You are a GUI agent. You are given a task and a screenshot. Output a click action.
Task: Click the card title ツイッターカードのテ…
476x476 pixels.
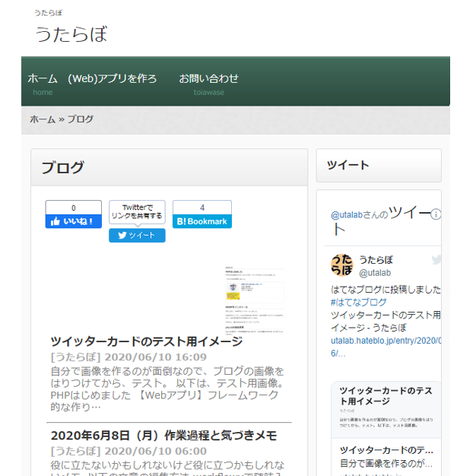tap(386, 450)
